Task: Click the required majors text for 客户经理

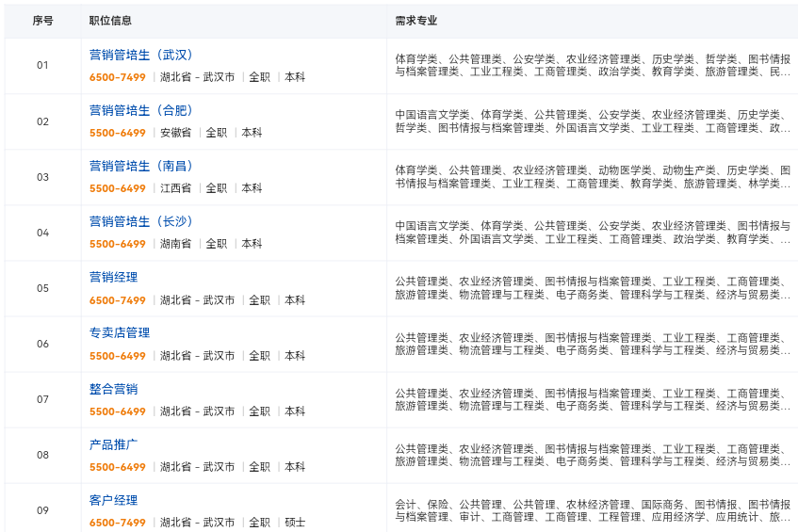Action: 592,510
